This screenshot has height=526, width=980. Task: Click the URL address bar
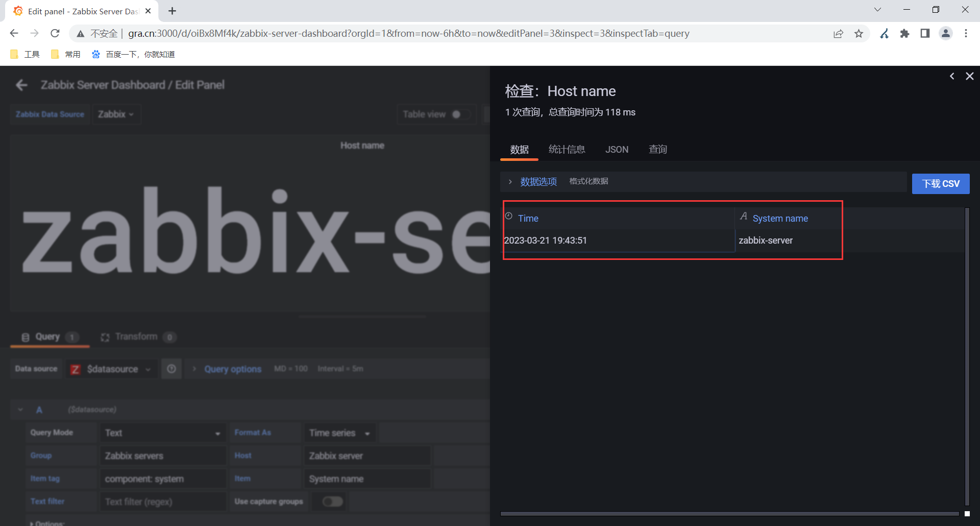coord(408,33)
